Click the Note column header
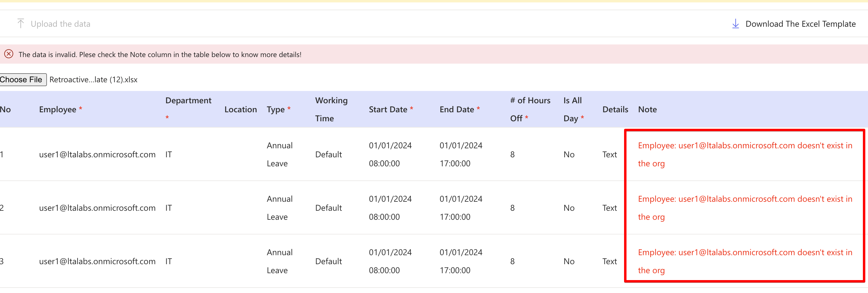This screenshot has height=293, width=868. point(647,109)
